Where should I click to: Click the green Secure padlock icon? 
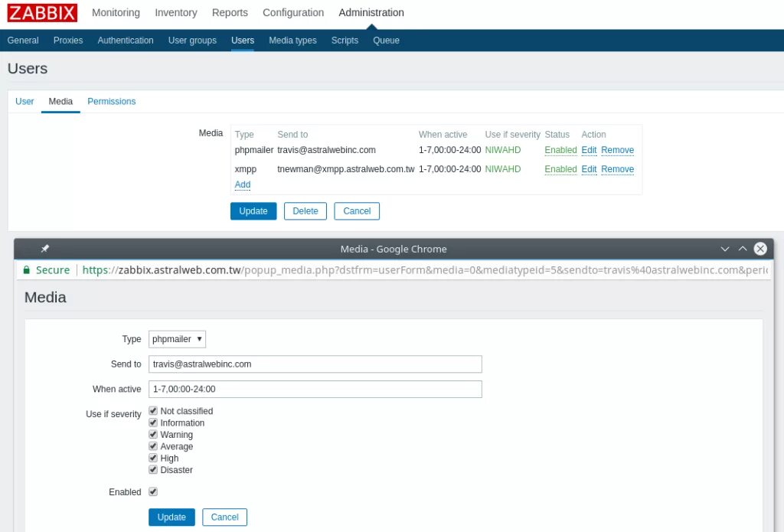coord(27,270)
